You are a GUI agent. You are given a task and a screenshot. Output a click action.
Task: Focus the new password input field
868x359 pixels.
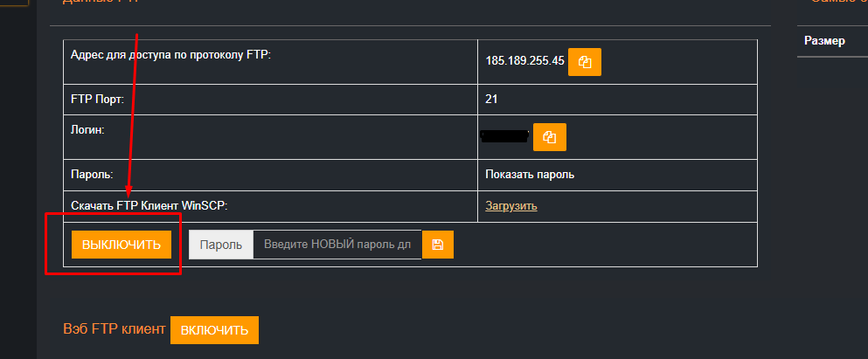tap(337, 245)
